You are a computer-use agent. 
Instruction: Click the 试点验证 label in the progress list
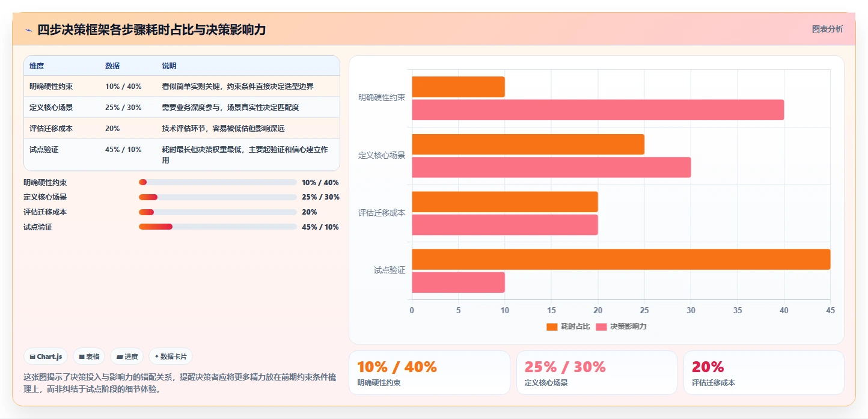click(38, 227)
